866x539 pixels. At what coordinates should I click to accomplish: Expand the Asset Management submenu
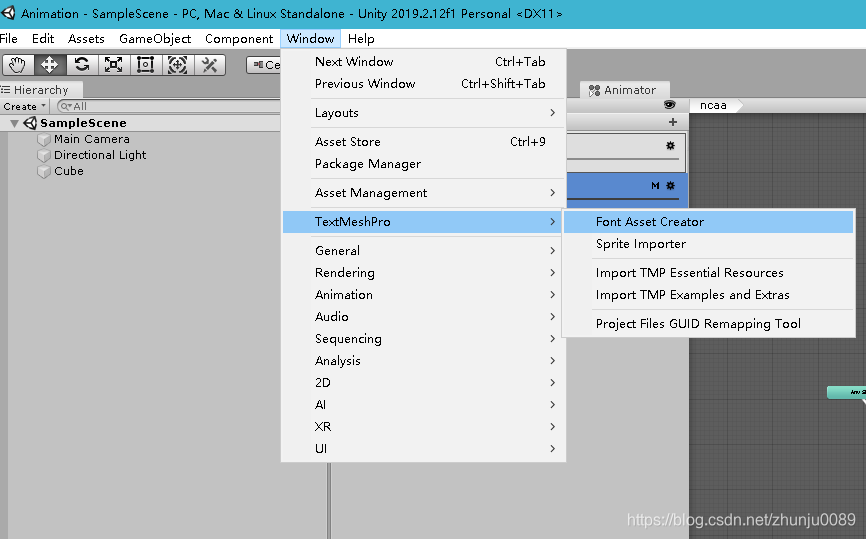point(424,193)
